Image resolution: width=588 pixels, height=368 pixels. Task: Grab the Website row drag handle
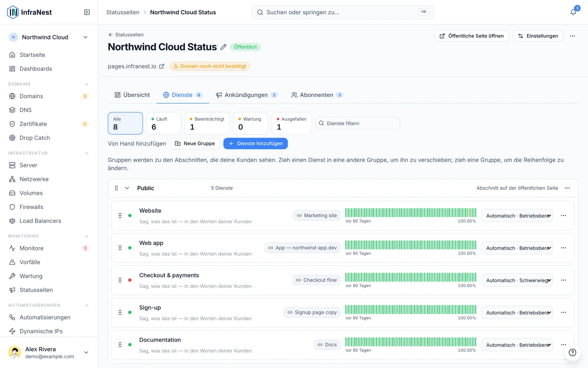point(120,216)
